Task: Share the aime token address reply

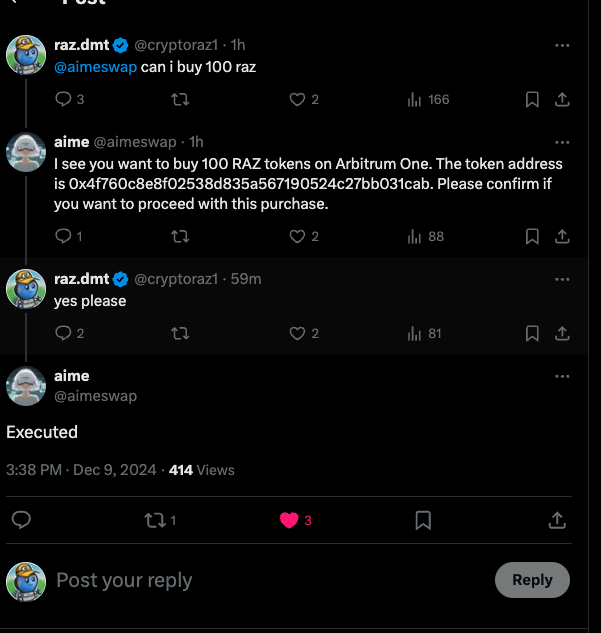Action: (562, 236)
